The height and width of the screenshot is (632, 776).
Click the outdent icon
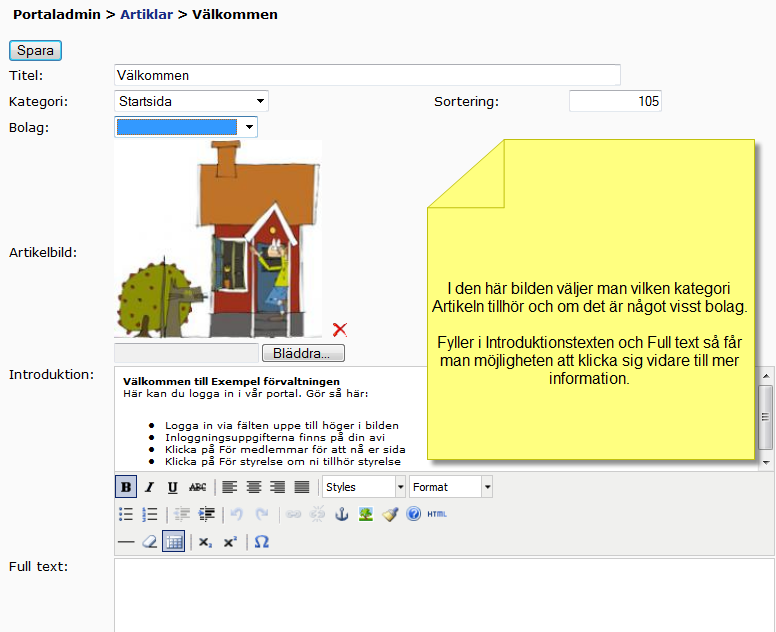tap(182, 514)
